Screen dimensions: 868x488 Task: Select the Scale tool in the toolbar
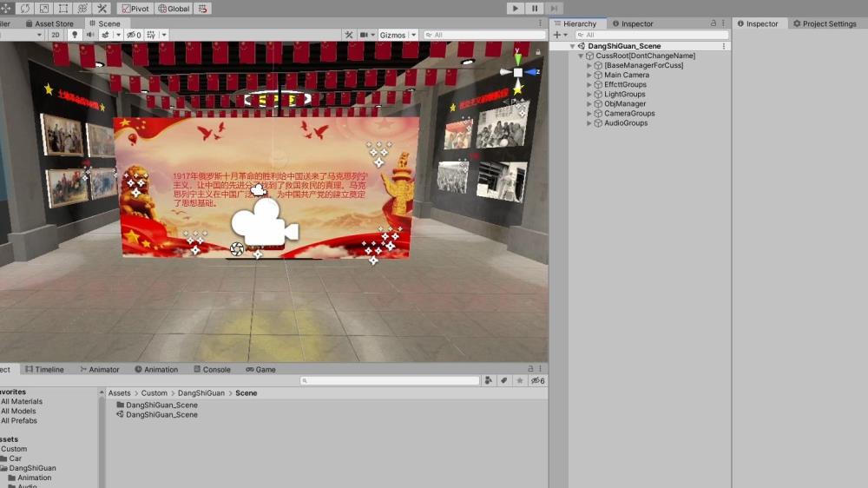pos(44,9)
